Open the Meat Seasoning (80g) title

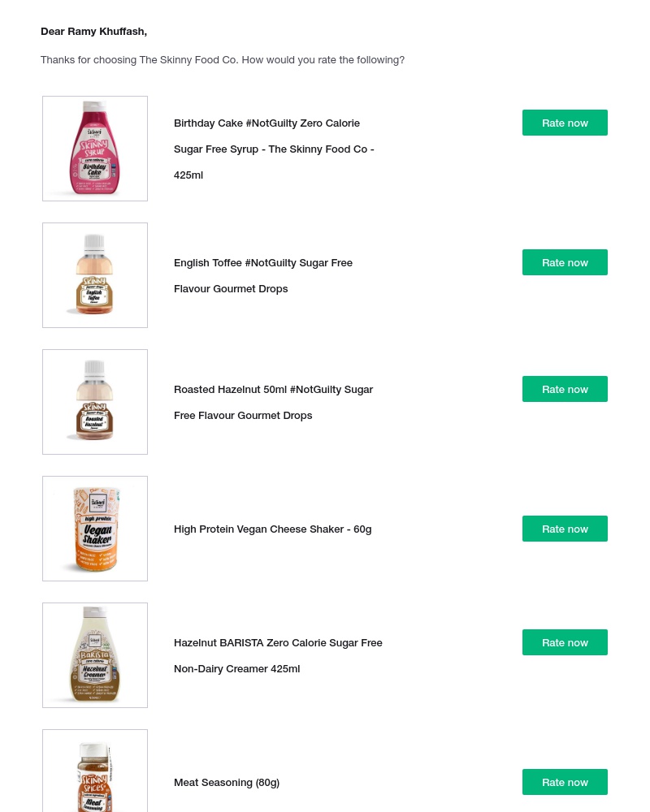click(x=227, y=783)
